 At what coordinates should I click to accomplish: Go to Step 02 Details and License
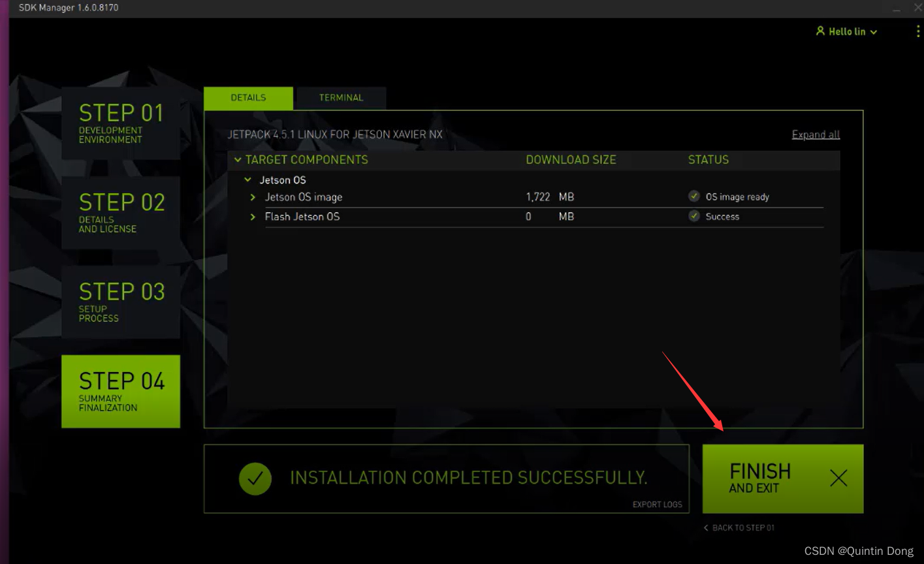tap(121, 213)
